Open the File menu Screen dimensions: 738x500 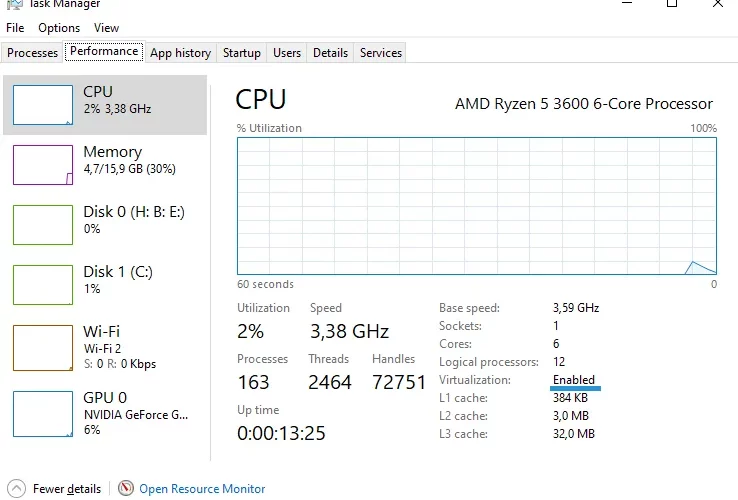click(x=15, y=28)
